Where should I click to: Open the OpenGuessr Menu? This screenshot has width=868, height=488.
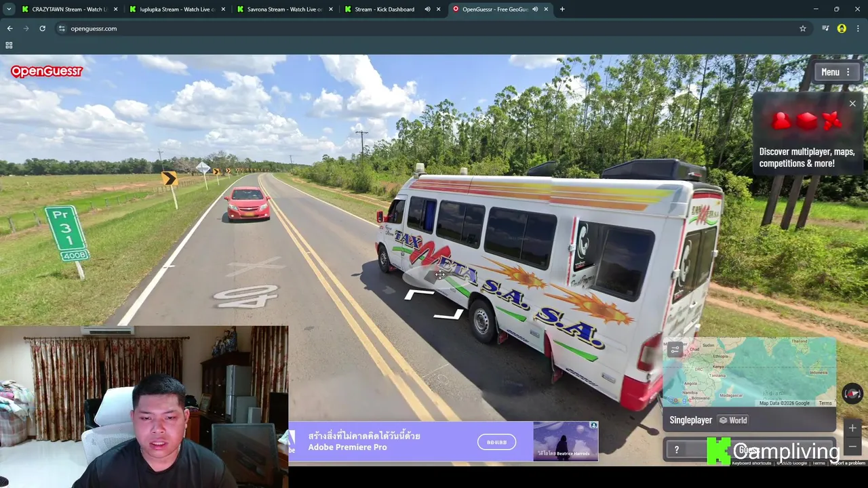click(836, 72)
